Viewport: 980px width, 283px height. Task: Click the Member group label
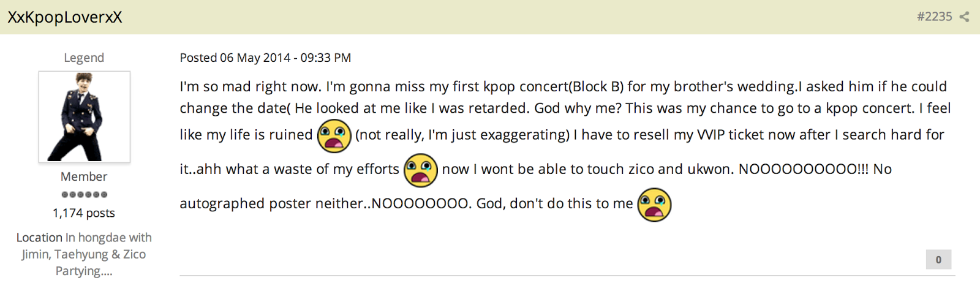pyautogui.click(x=84, y=176)
